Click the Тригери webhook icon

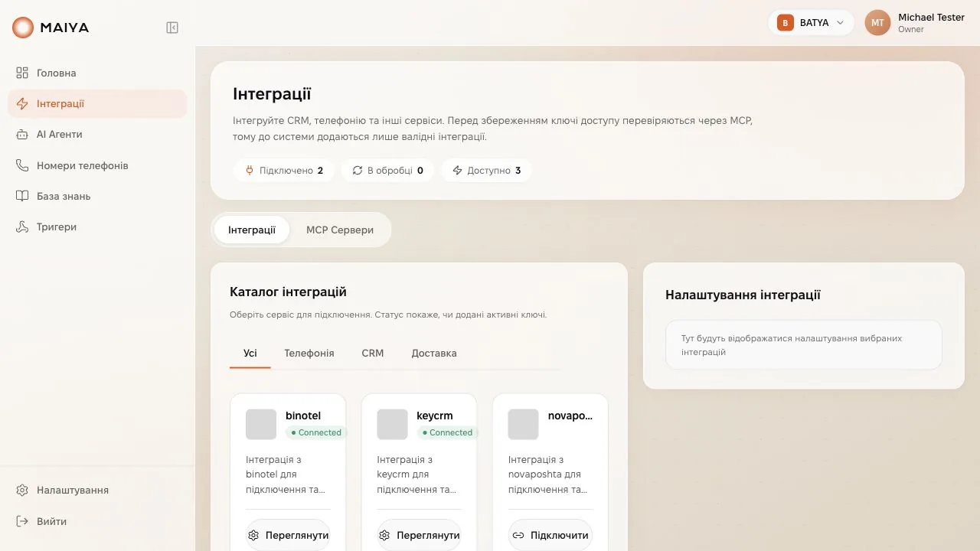(x=22, y=227)
